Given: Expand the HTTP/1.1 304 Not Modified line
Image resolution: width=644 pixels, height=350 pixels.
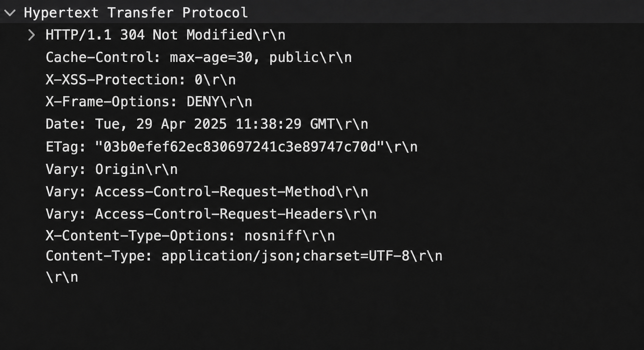Looking at the screenshot, I should (x=32, y=35).
